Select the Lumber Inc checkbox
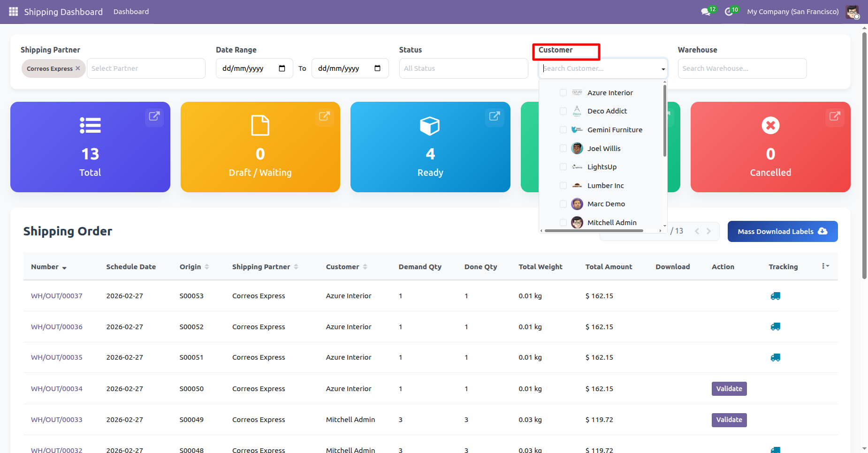The height and width of the screenshot is (453, 868). [563, 186]
